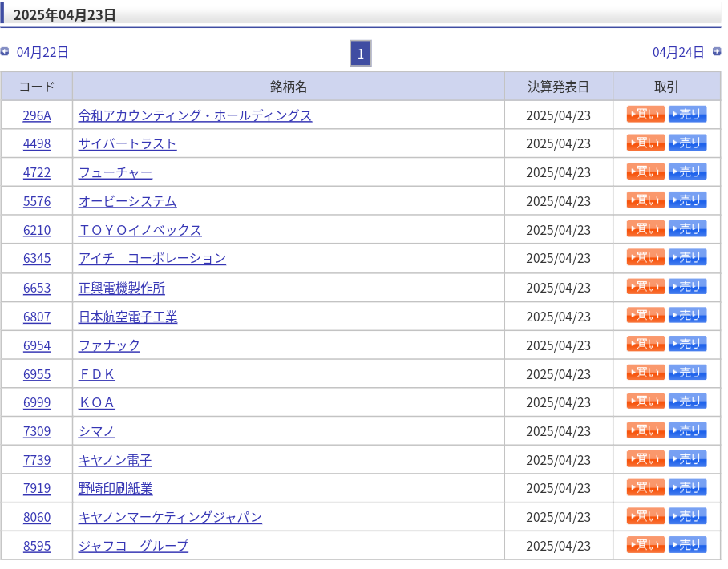Screen dimensions: 728x569
Task: Open サイバートラスト company link
Action: pos(127,144)
